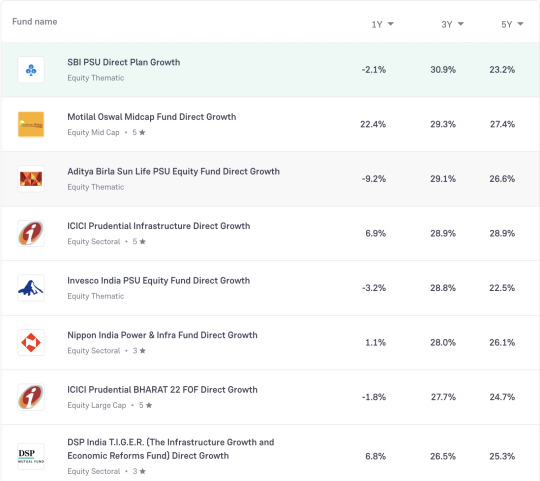Open Nippon India Power & Infra Fund
Image resolution: width=540 pixels, height=481 pixels.
coord(162,335)
